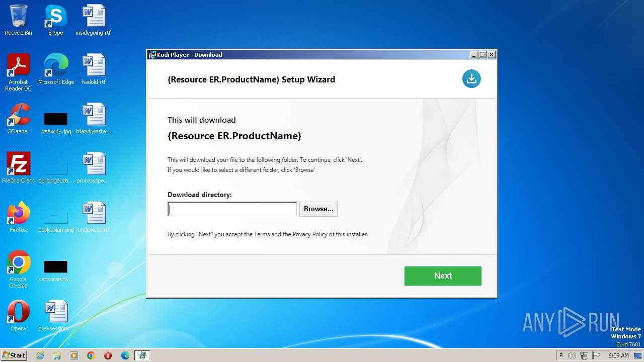Select the CCleaner desktop shortcut

[18, 119]
